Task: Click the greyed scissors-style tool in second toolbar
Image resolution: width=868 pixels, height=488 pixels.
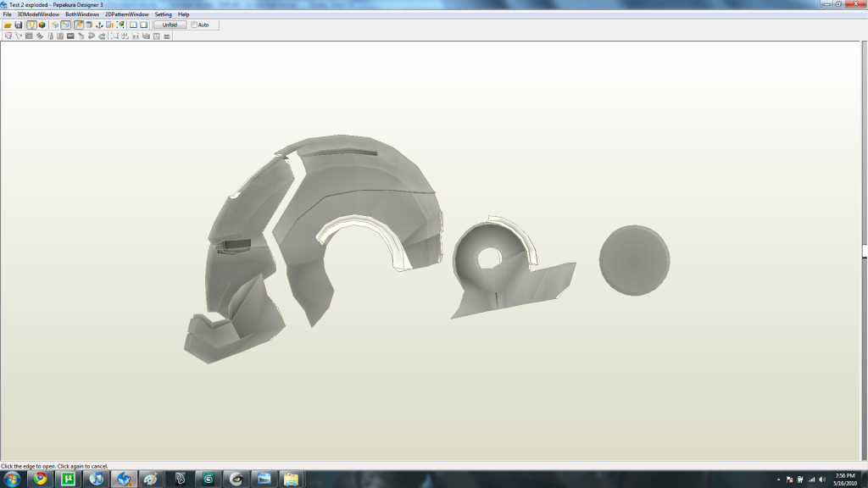Action: (x=19, y=36)
